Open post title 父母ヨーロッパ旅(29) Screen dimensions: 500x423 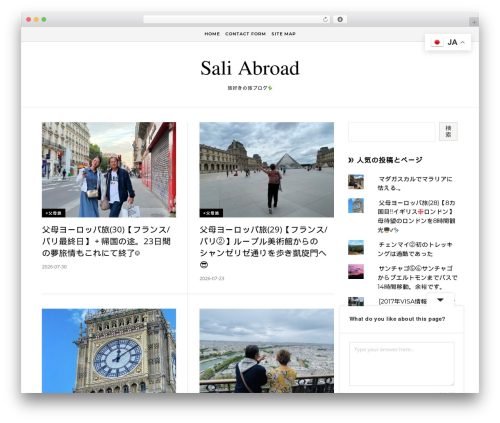pos(263,247)
